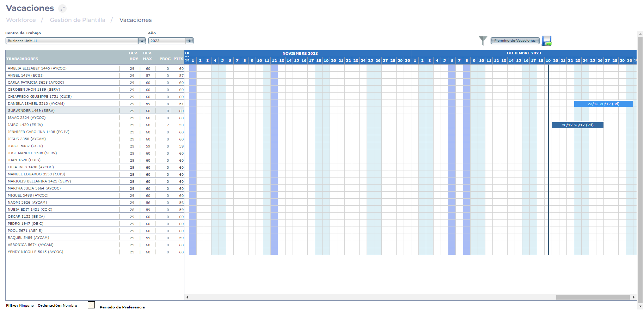Screen dimensions: 644x313
Task: Select worker CHIAFREDO GIUSEPPE 1751 (CUIS)
Action: [39, 96]
